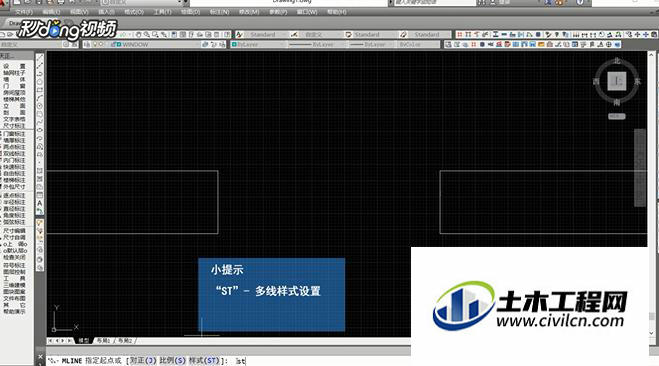Open the 文件(F) menu
Screen dimensions: 659x366
coord(24,12)
